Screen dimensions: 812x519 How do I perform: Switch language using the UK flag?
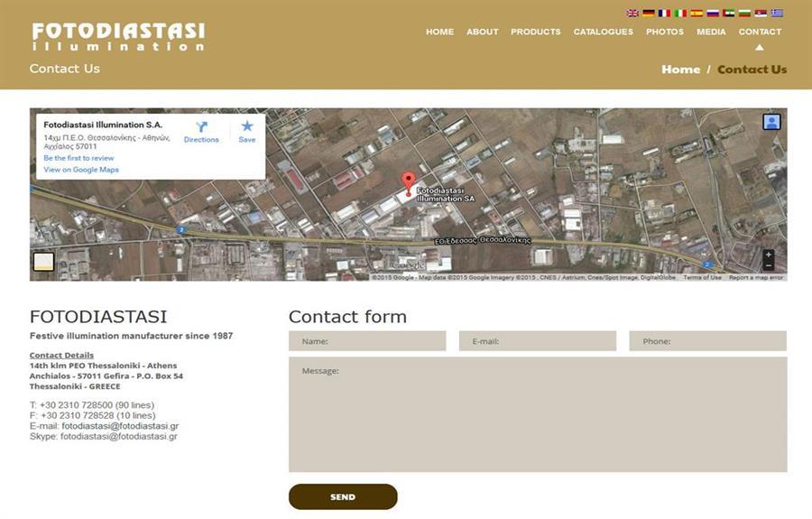pos(632,14)
